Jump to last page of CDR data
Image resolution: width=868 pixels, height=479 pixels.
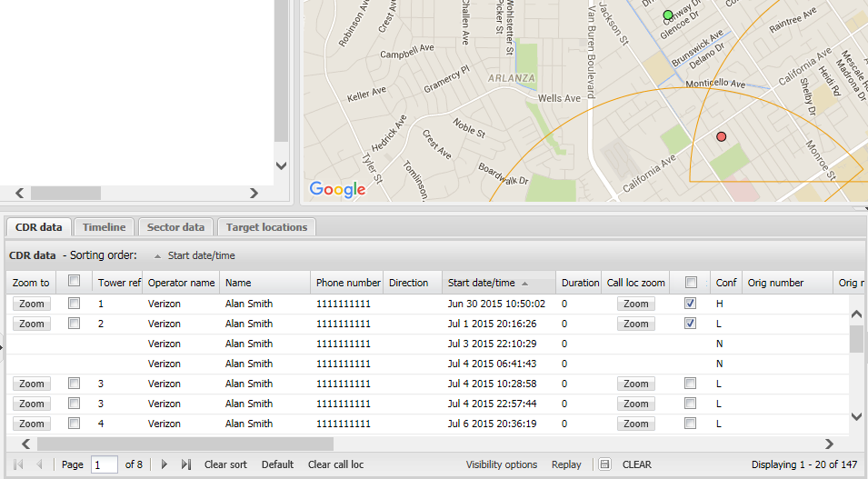[185, 464]
